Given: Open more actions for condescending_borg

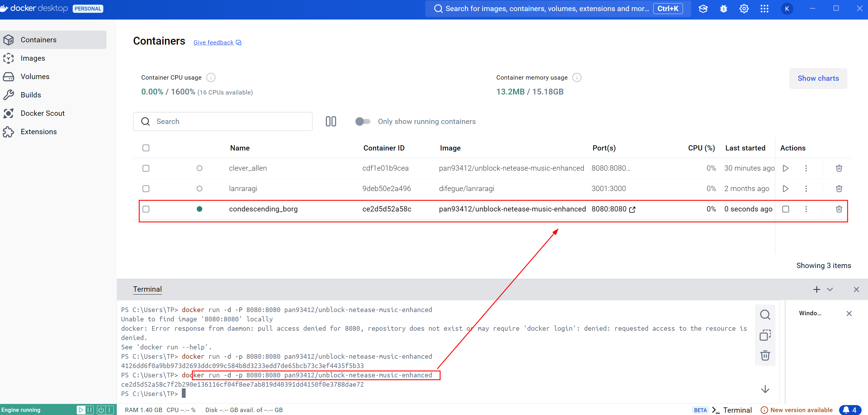Looking at the screenshot, I should coord(806,209).
